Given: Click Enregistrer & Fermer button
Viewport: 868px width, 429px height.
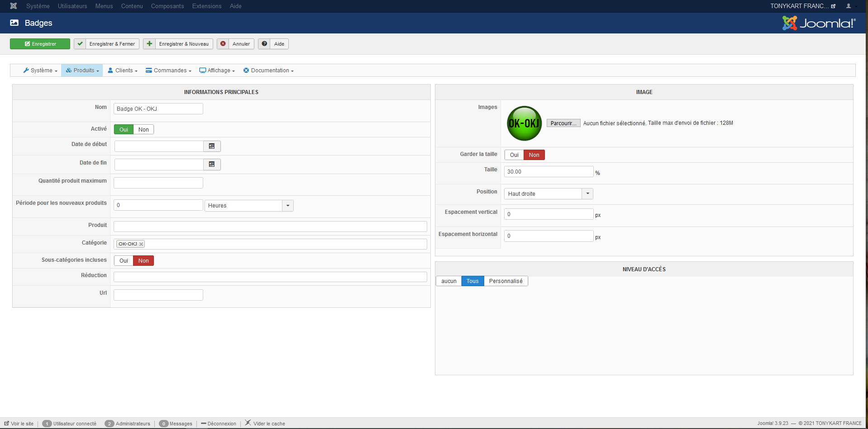Looking at the screenshot, I should tap(106, 44).
